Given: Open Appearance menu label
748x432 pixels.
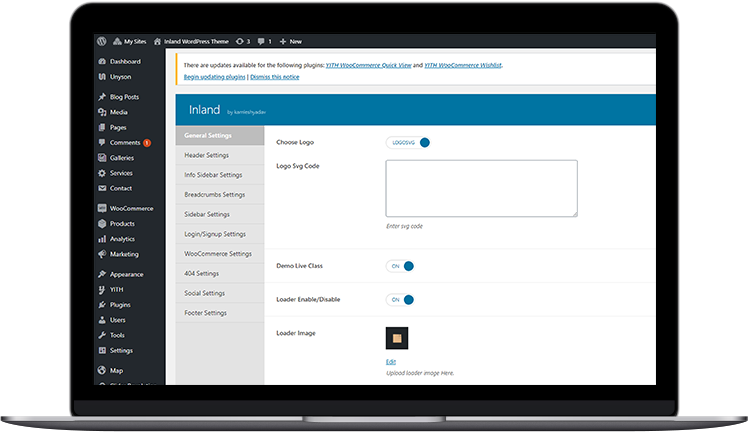Looking at the screenshot, I should [126, 274].
